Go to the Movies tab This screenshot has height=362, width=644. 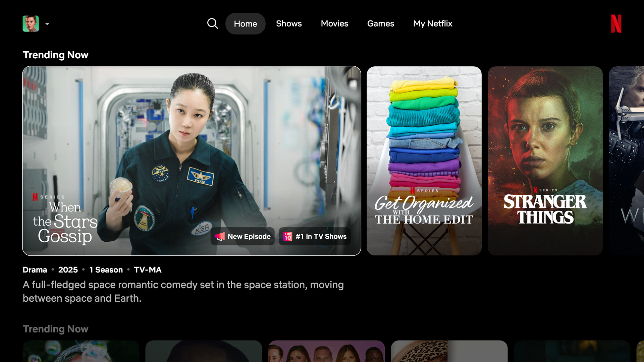coord(334,23)
